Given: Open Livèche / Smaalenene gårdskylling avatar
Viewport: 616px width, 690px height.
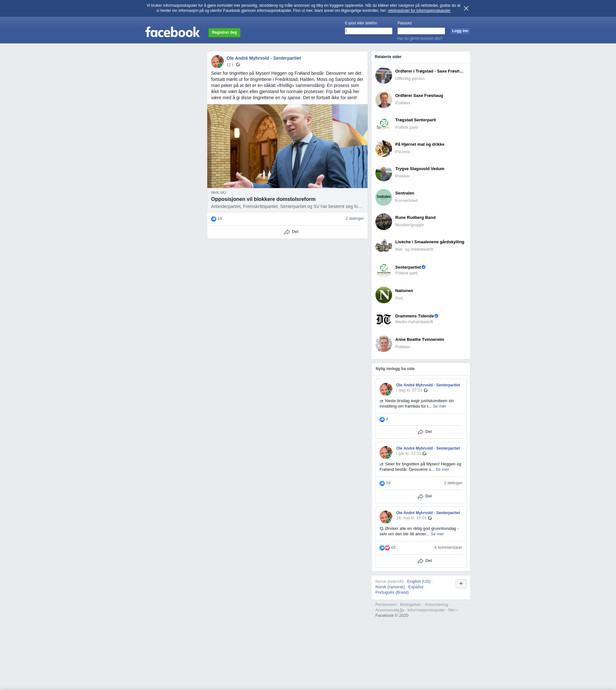Looking at the screenshot, I should [383, 246].
